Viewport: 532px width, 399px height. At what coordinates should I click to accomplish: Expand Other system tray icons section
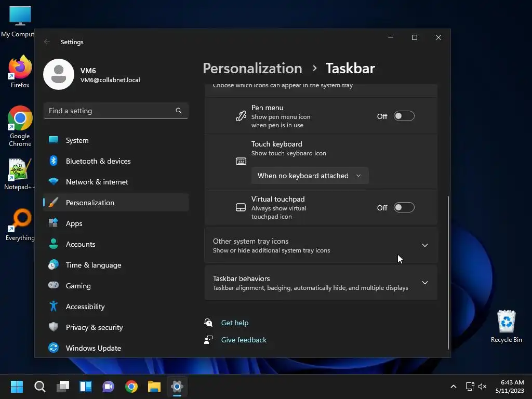click(321, 245)
